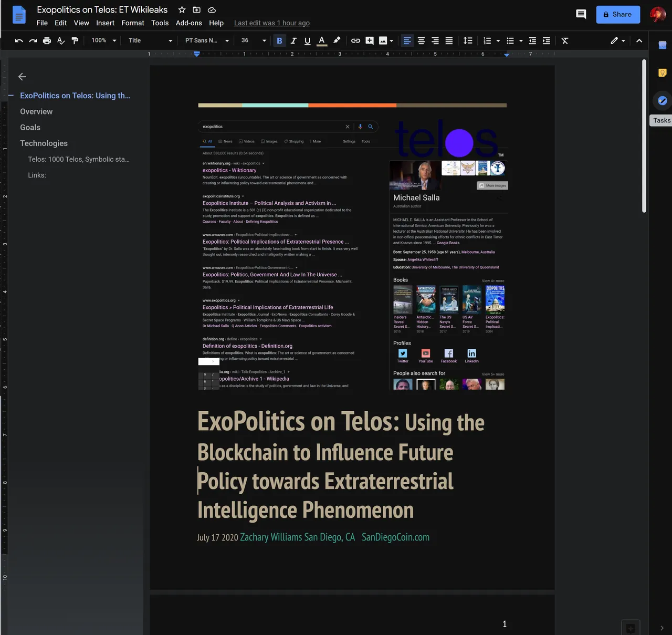The width and height of the screenshot is (672, 635).
Task: Hide the menus with chevron
Action: pyautogui.click(x=639, y=40)
